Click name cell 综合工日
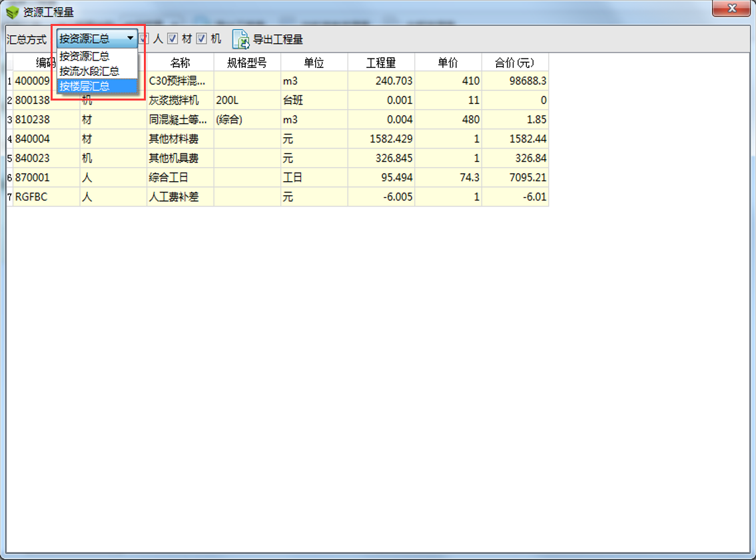 181,177
